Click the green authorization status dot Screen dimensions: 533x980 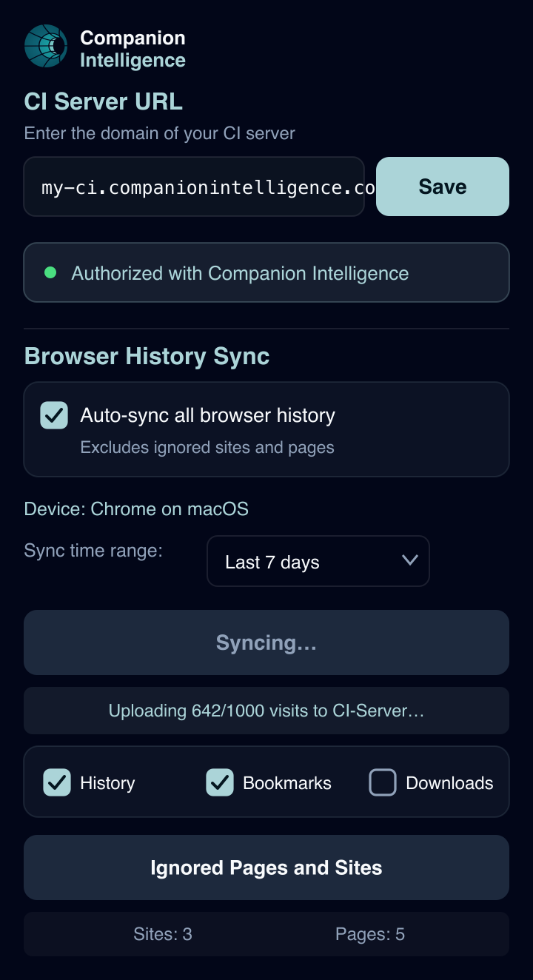tap(50, 272)
